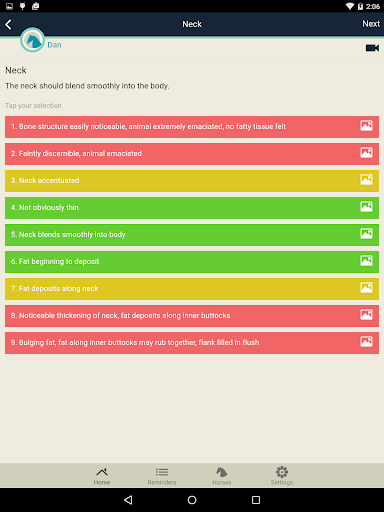Choose option 8 Noticeable thickening of neck
Image resolution: width=384 pixels, height=512 pixels.
[192, 316]
